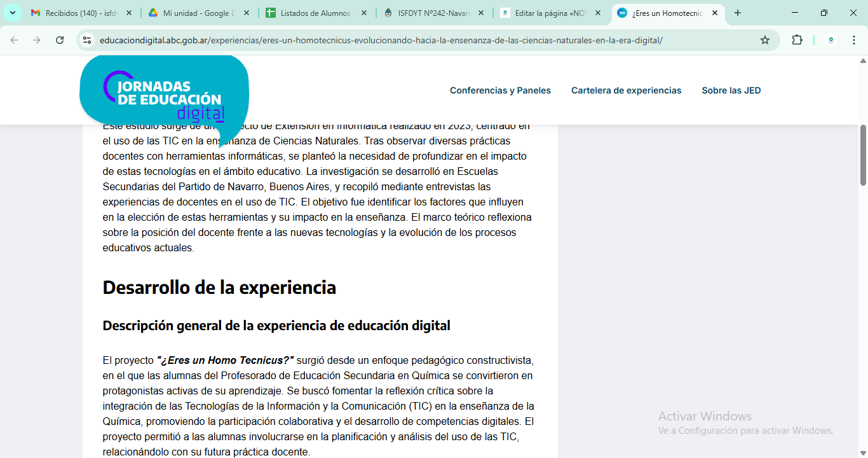This screenshot has height=458, width=868.
Task: Click the Gmail favicon on first tab
Action: [36, 13]
